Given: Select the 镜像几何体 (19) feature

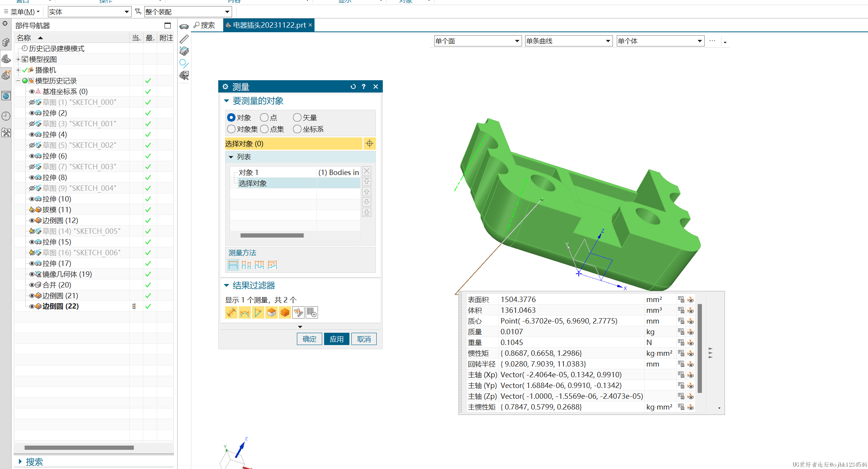Looking at the screenshot, I should (x=67, y=274).
